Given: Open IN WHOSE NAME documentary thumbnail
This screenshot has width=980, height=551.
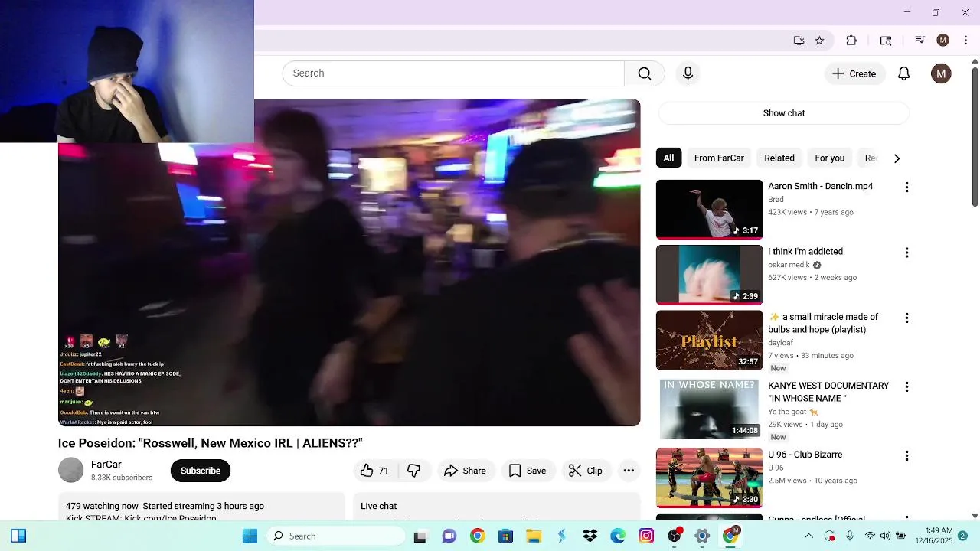Looking at the screenshot, I should (x=710, y=409).
